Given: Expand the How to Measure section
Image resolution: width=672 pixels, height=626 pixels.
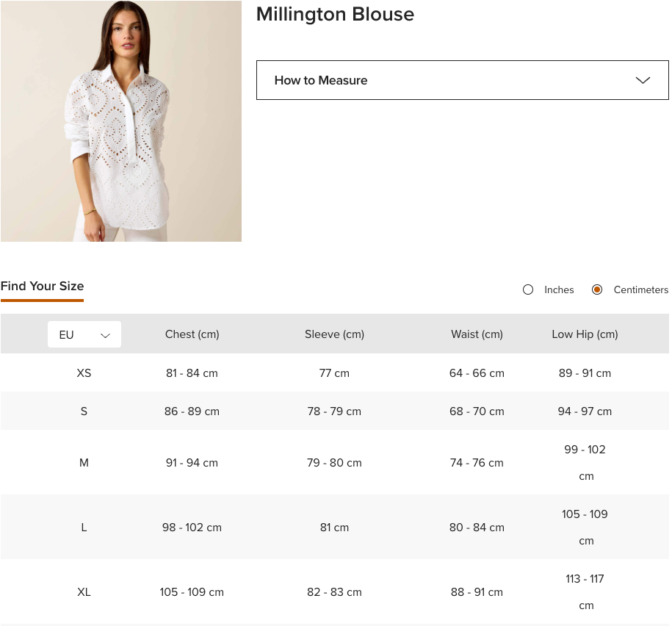Looking at the screenshot, I should pyautogui.click(x=461, y=80).
